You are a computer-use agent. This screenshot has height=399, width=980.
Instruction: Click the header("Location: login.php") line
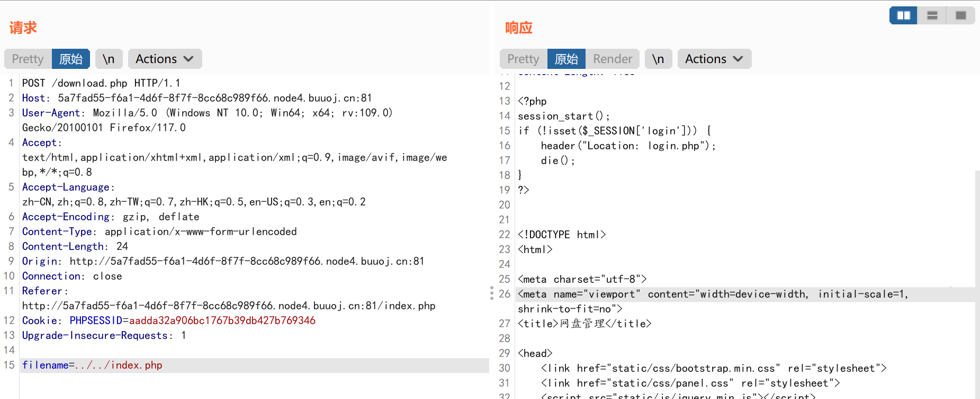(x=628, y=146)
